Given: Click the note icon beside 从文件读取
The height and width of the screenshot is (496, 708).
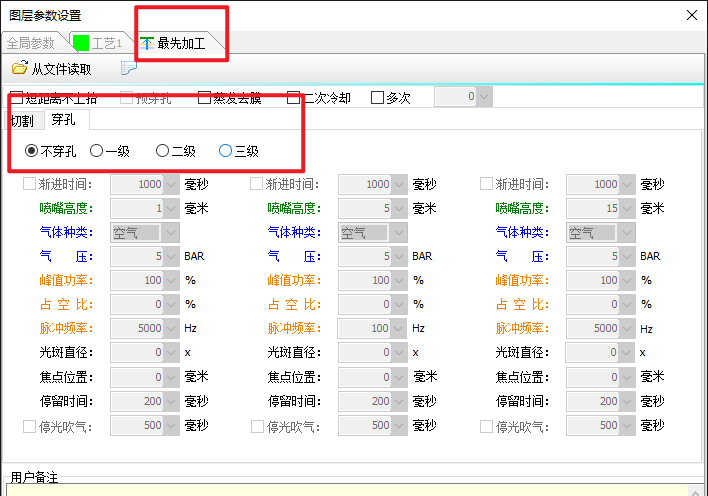Looking at the screenshot, I should [x=129, y=69].
